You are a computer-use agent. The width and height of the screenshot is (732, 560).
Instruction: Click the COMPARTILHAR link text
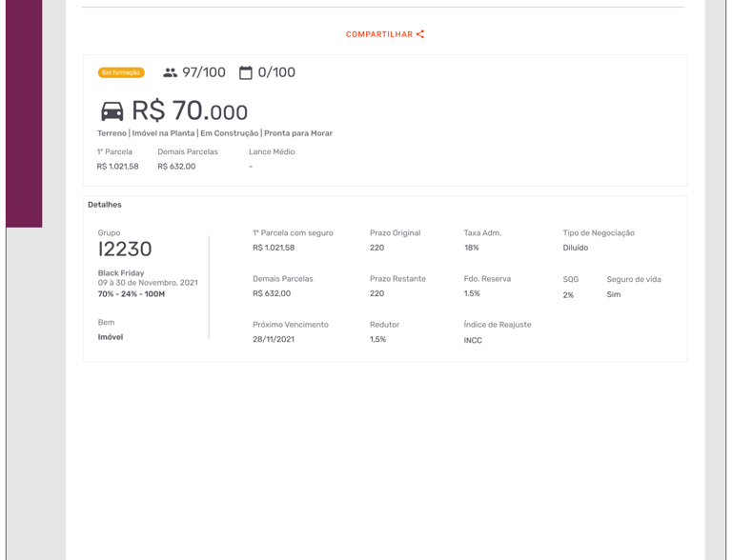[x=378, y=34]
